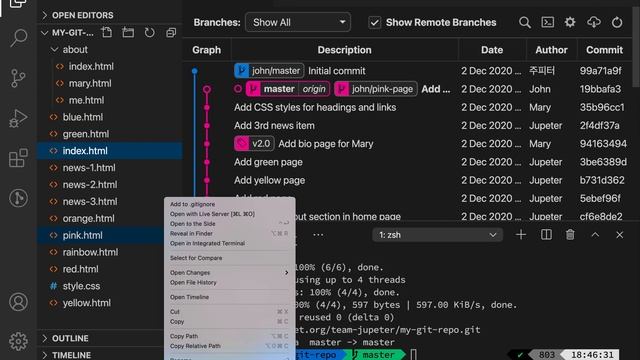Click the john/pink-page branch label
This screenshot has height=360, width=640.
(376, 89)
